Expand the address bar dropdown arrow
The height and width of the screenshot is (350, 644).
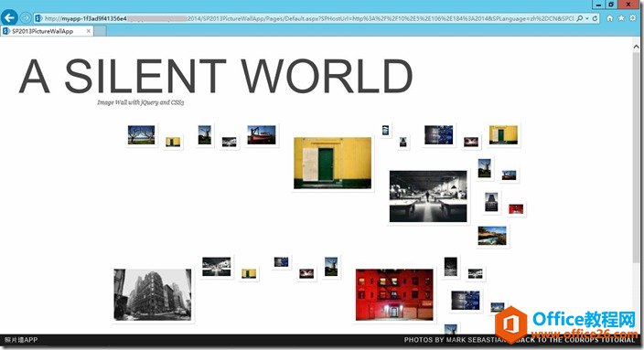[x=587, y=18]
